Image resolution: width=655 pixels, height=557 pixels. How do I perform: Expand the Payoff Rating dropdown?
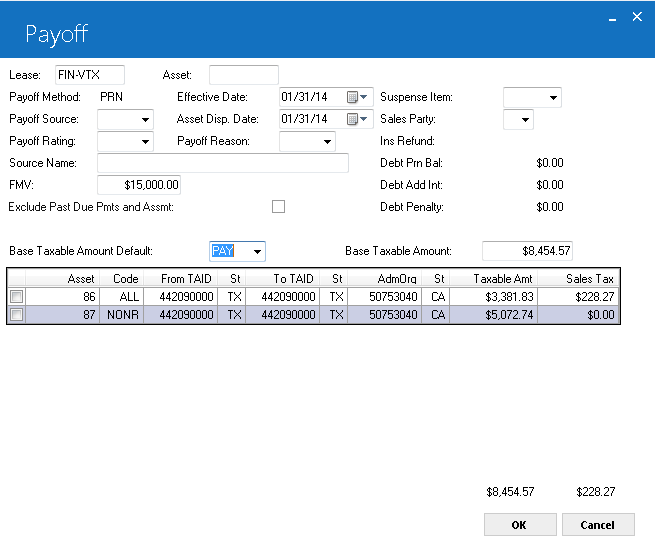click(x=145, y=142)
